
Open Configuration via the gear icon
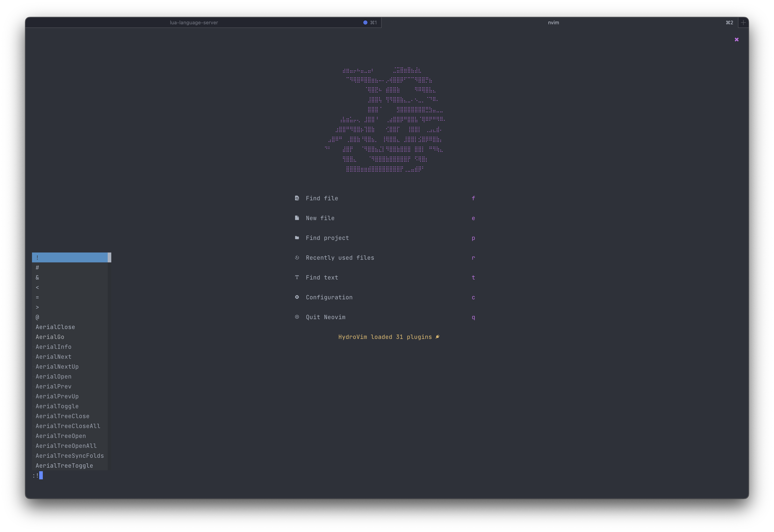pos(297,297)
